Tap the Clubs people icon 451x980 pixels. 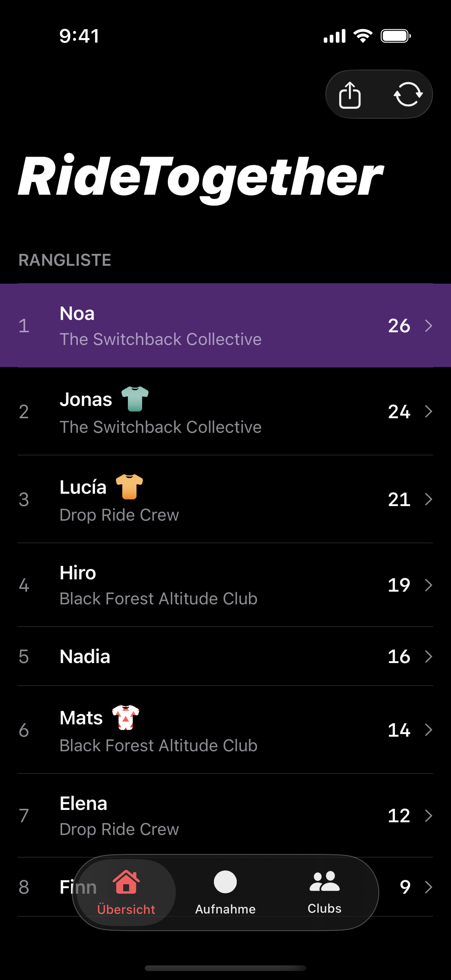tap(324, 881)
